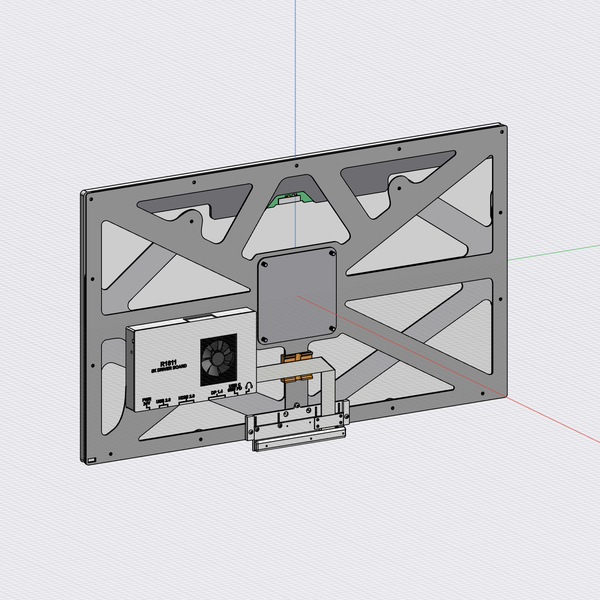The image size is (600, 600).
Task: Select the DP 1.4 port label
Action: [x=217, y=393]
